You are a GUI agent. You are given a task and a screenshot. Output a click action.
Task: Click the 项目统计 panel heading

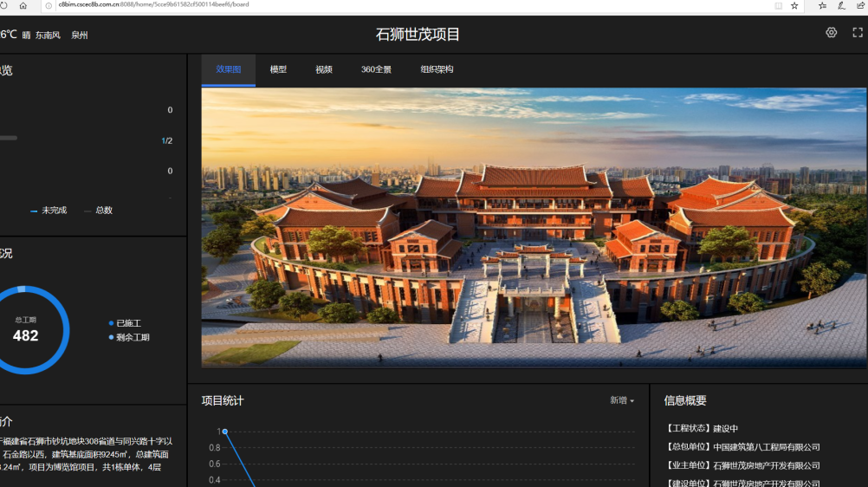point(223,400)
